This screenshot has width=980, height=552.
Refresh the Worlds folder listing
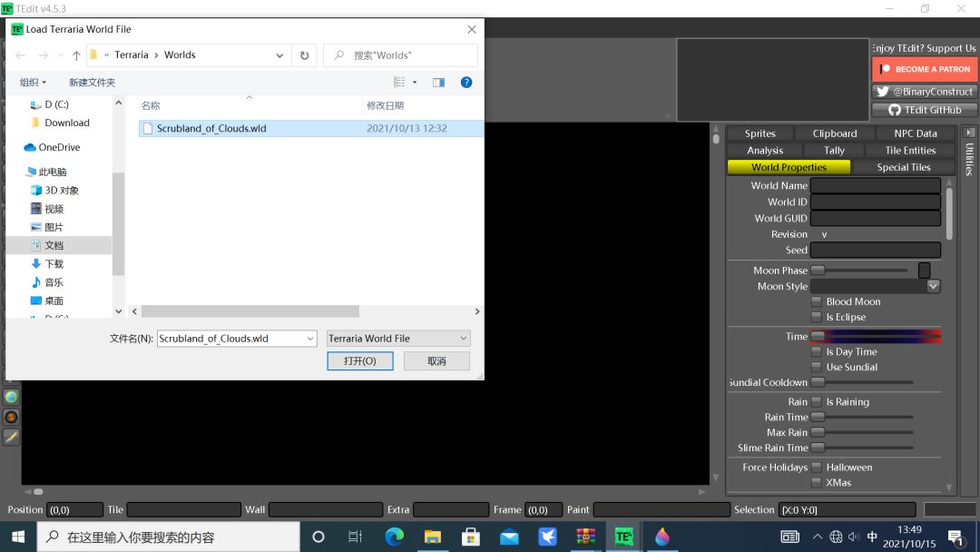tap(304, 55)
